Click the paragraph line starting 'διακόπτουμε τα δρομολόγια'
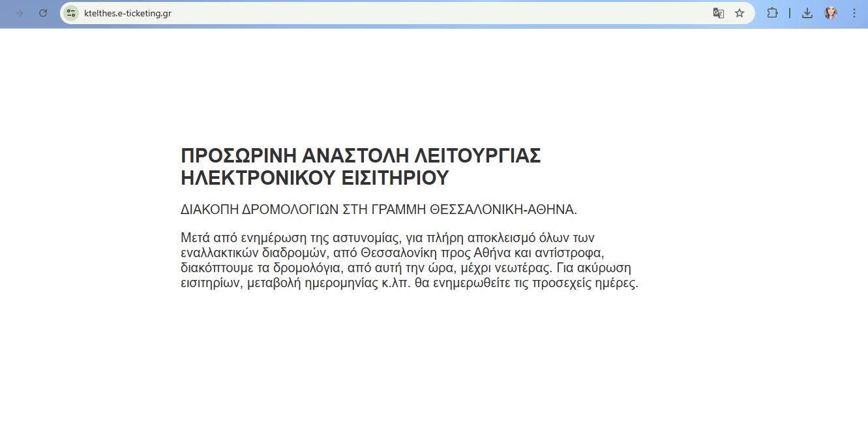This screenshot has width=868, height=434. tap(406, 268)
